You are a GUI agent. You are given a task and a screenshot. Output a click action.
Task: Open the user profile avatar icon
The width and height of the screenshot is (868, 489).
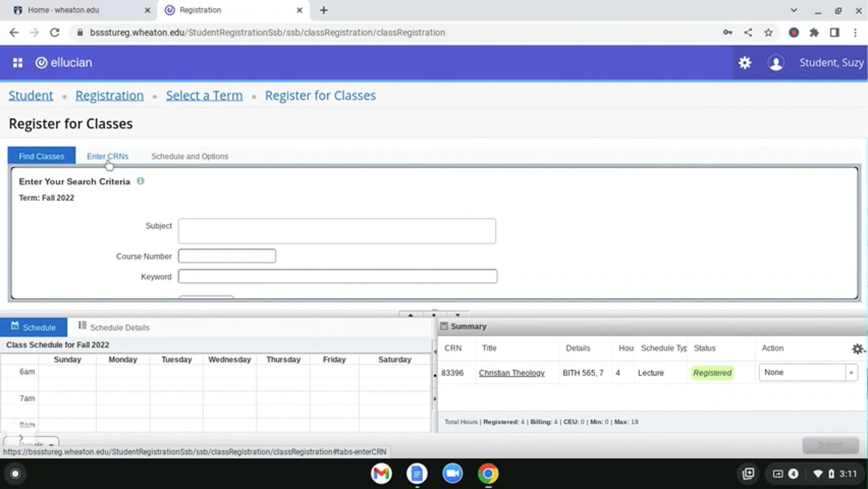[x=776, y=63]
